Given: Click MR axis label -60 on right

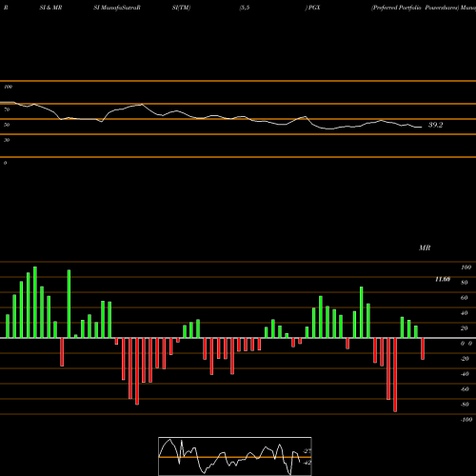Looking at the screenshot, I should point(465,389).
